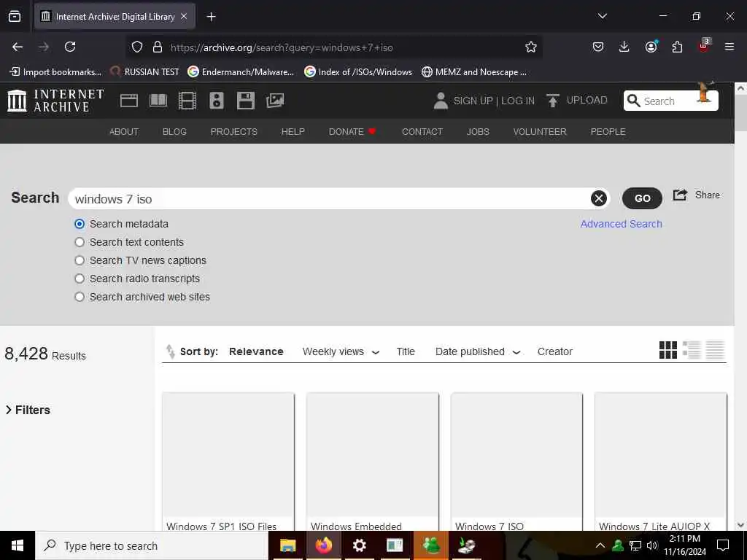This screenshot has width=747, height=560.
Task: Open the BLOG nav item
Action: (x=174, y=131)
